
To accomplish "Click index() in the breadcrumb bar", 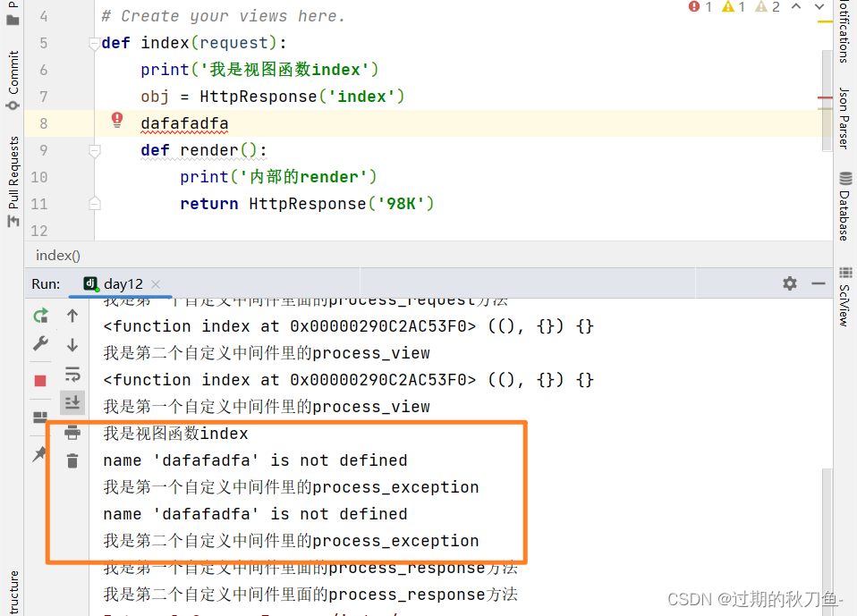I will (x=58, y=256).
